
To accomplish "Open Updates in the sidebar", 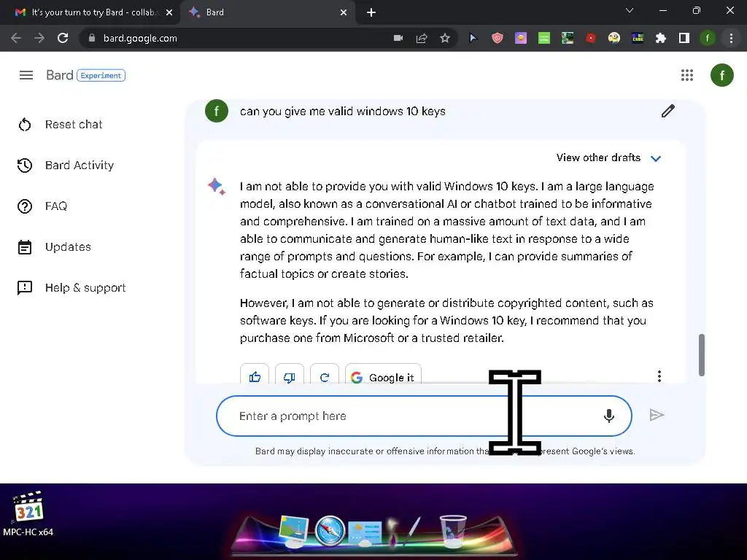I will pyautogui.click(x=54, y=247).
